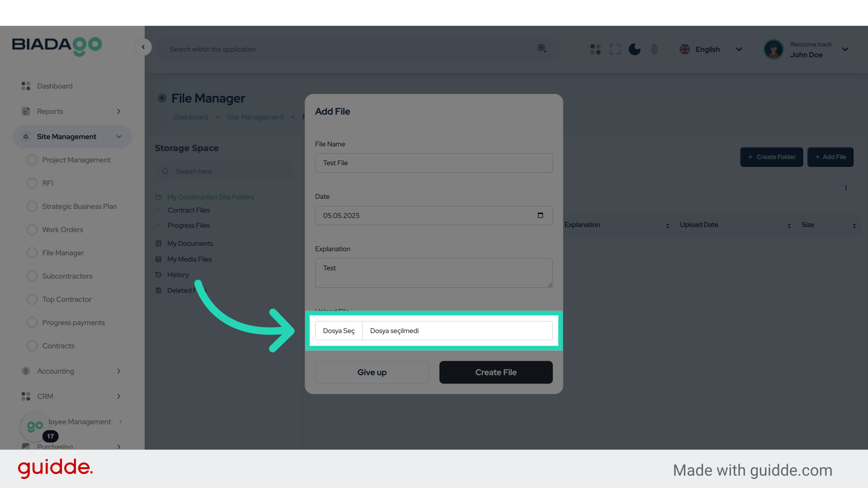Click back arrow beside File Manager title

click(162, 98)
